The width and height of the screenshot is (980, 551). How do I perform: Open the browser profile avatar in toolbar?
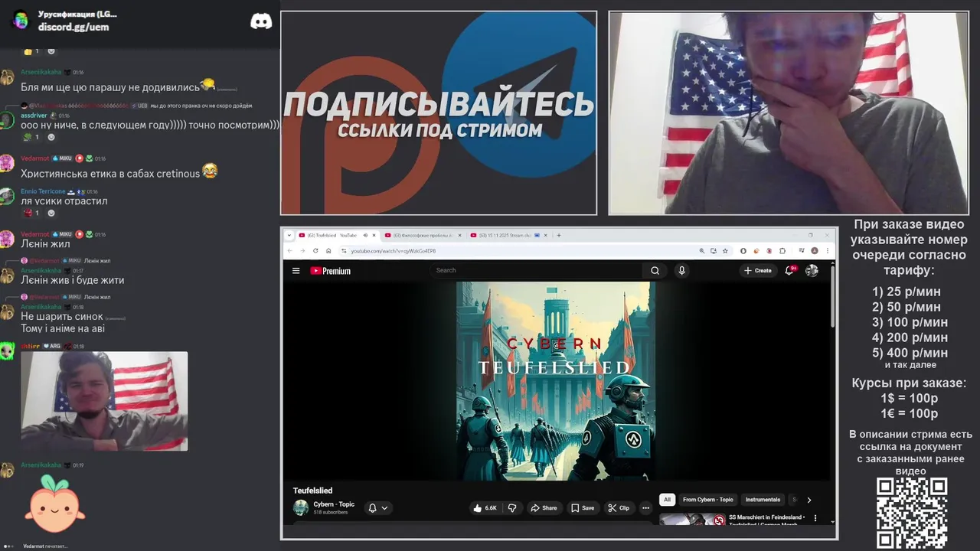(815, 250)
